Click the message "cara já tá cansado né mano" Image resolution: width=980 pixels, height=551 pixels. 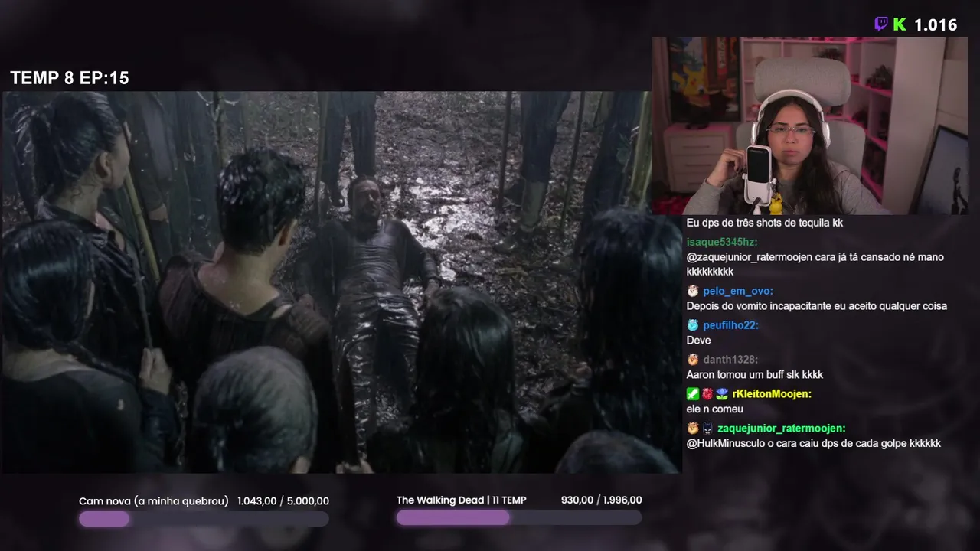pyautogui.click(x=815, y=264)
